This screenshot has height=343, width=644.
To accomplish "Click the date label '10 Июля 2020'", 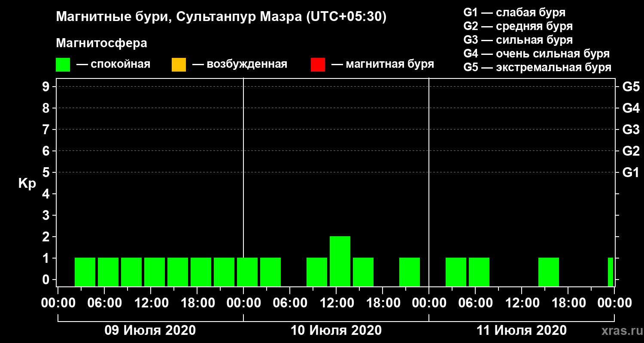I will pyautogui.click(x=336, y=331).
